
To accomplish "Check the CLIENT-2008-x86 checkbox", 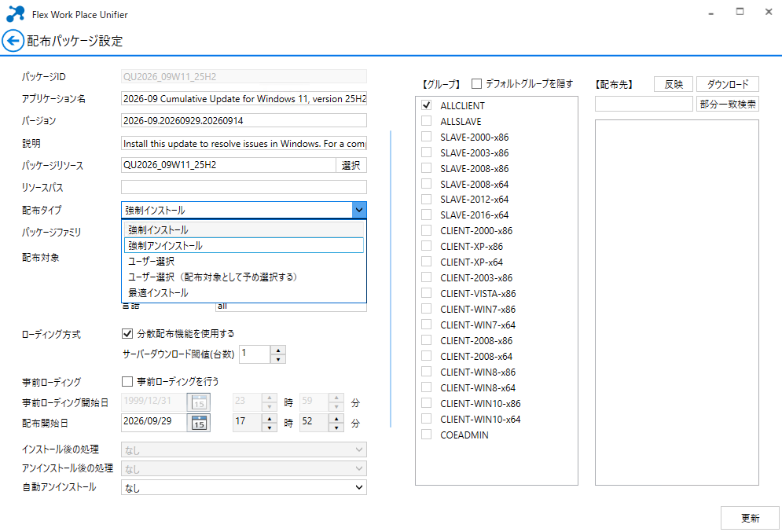I will click(427, 340).
